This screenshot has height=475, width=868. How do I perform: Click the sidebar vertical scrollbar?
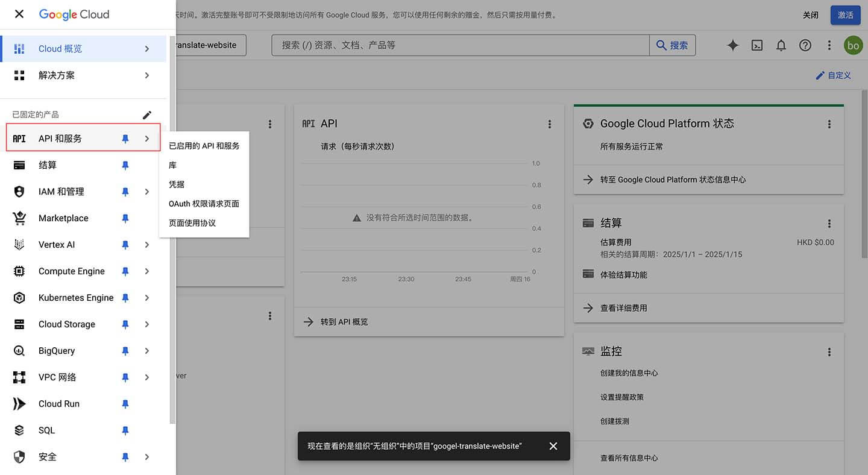[173, 229]
